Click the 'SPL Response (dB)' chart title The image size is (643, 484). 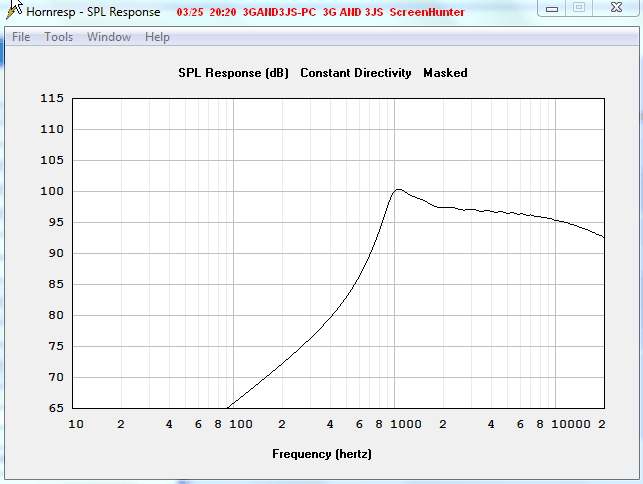[x=233, y=73]
